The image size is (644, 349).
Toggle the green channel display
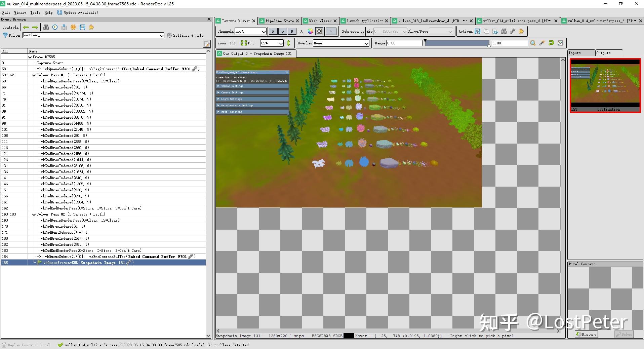[x=282, y=31]
